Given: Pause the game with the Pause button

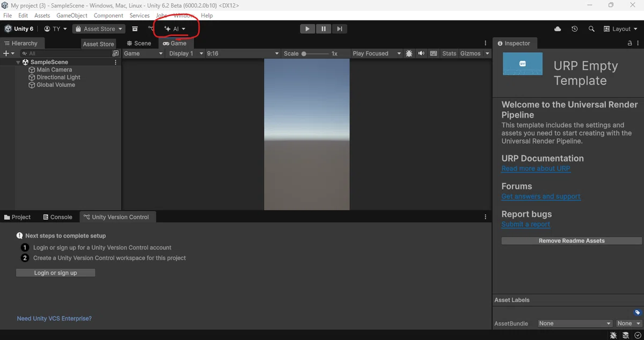Looking at the screenshot, I should coord(323,29).
